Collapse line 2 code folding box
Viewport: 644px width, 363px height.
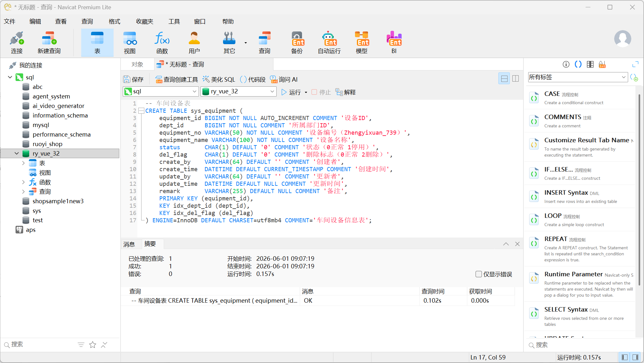(141, 111)
